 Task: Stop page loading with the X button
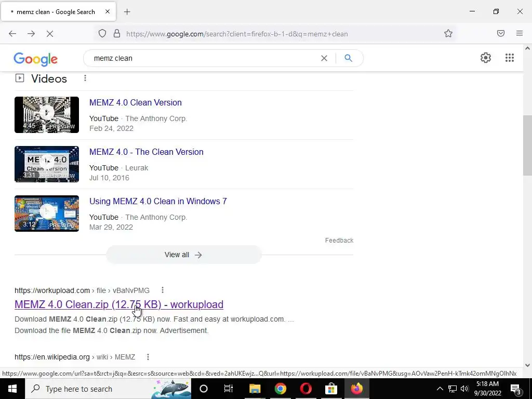point(50,34)
